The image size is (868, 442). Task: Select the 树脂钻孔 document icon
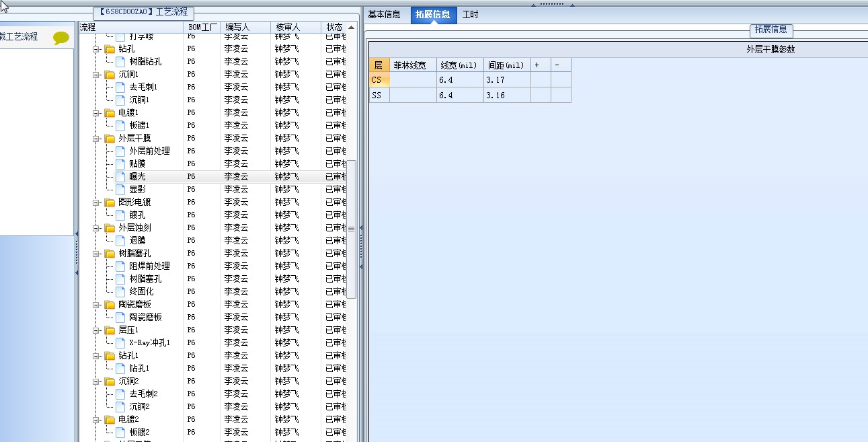pyautogui.click(x=120, y=62)
